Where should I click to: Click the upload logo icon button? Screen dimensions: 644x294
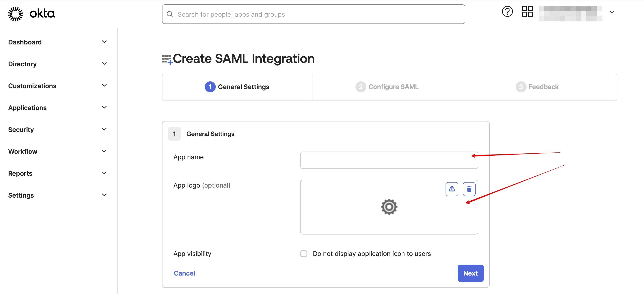coord(451,189)
